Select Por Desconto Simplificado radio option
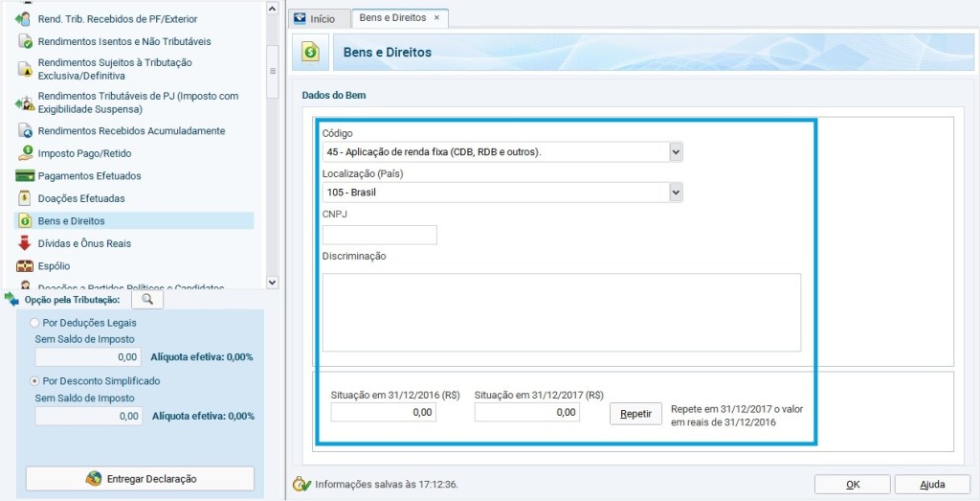This screenshot has width=980, height=501. (35, 380)
